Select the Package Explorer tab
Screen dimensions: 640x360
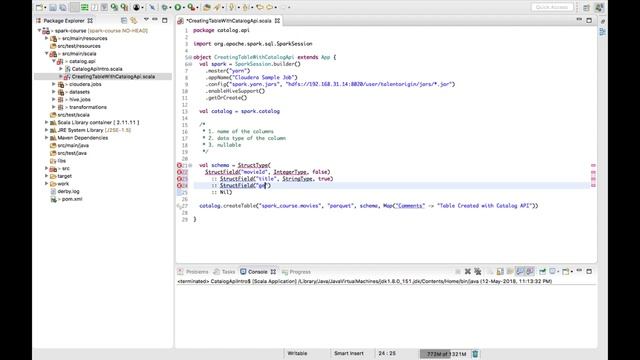pos(64,20)
